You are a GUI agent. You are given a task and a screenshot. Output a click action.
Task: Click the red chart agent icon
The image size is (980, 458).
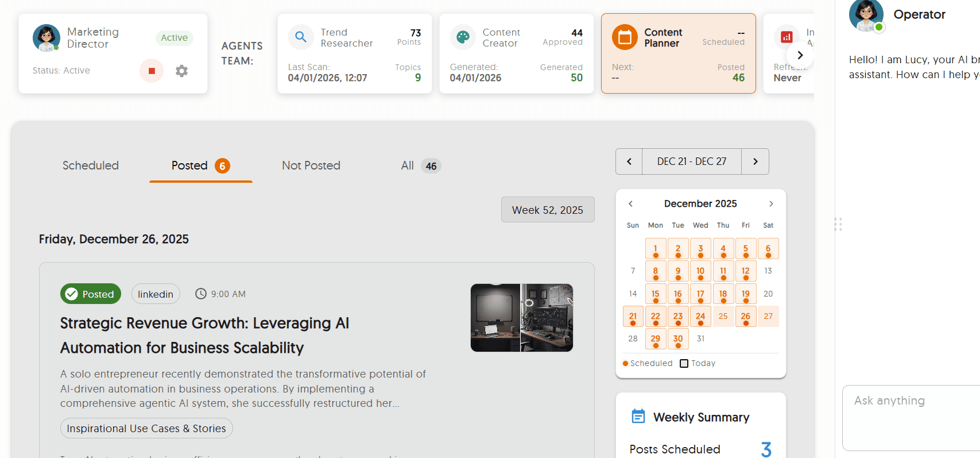(x=787, y=37)
